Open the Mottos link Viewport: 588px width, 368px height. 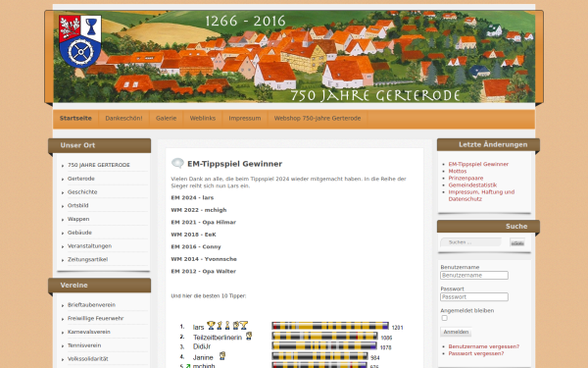[458, 171]
